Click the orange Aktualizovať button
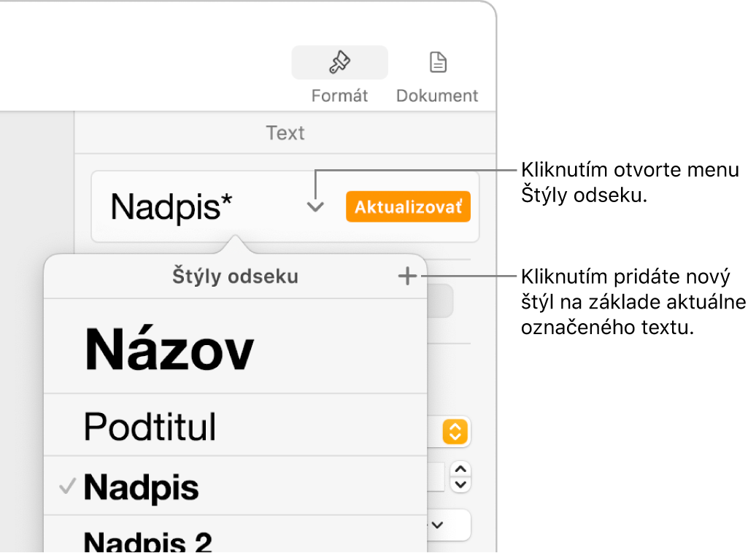 pos(408,207)
